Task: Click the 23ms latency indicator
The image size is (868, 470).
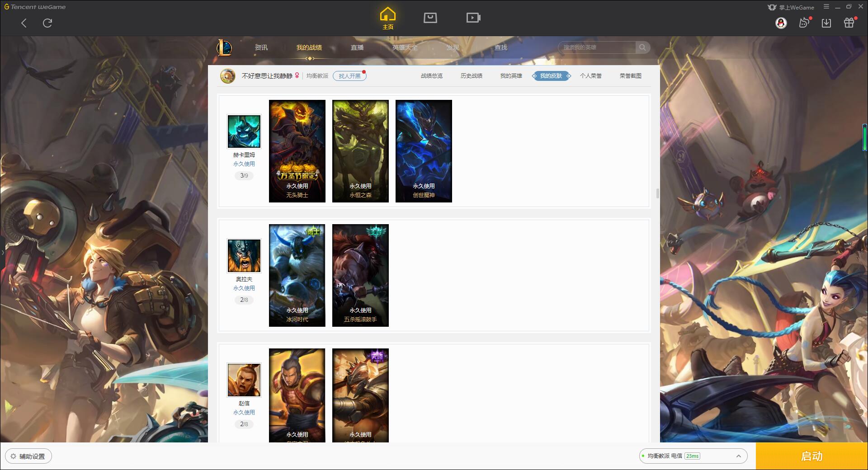Action: coord(692,456)
